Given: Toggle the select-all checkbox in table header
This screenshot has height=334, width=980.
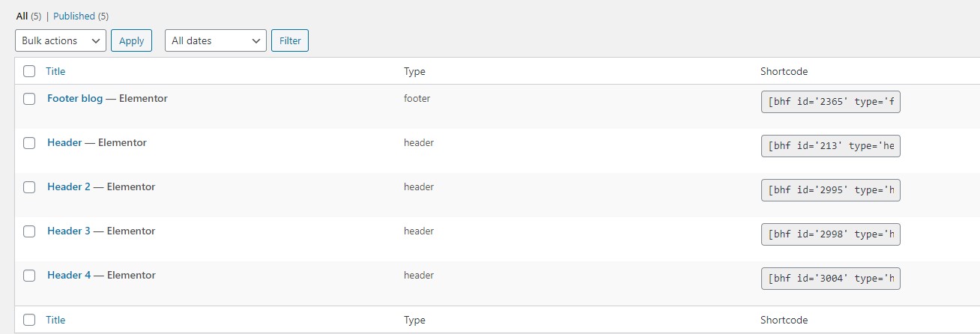Looking at the screenshot, I should pos(29,71).
